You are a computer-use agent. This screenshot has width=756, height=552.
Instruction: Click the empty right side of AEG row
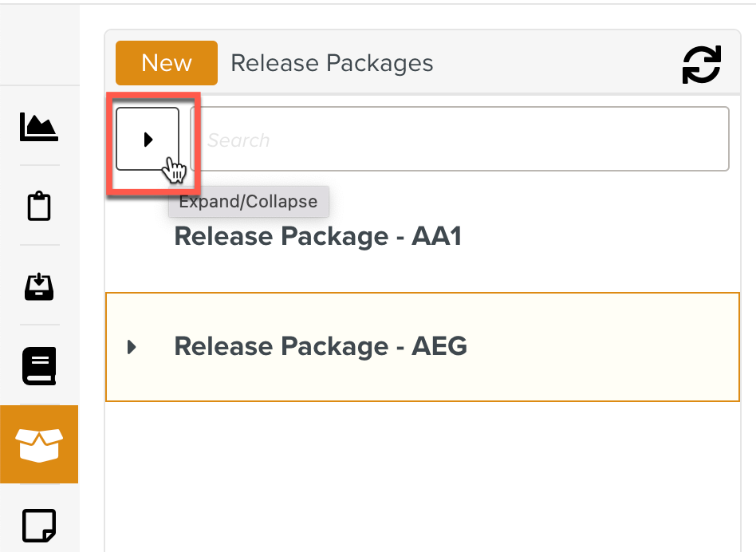622,346
